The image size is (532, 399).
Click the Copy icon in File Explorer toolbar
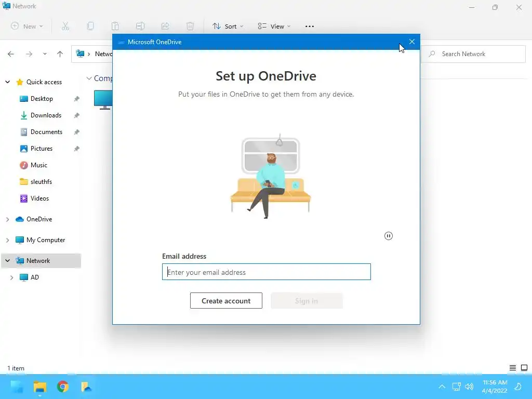90,26
